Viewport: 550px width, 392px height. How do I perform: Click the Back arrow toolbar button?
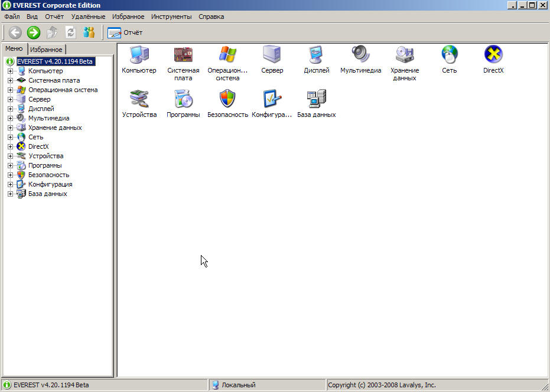pos(15,32)
